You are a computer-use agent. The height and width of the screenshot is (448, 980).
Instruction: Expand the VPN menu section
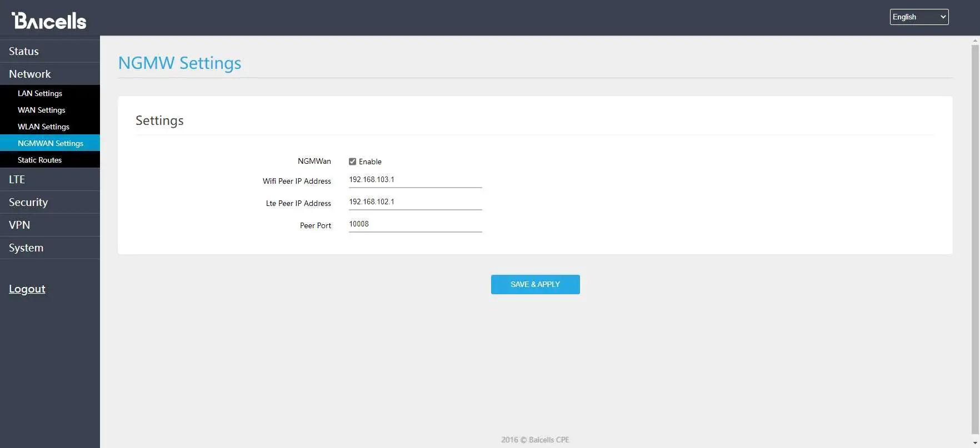point(50,225)
